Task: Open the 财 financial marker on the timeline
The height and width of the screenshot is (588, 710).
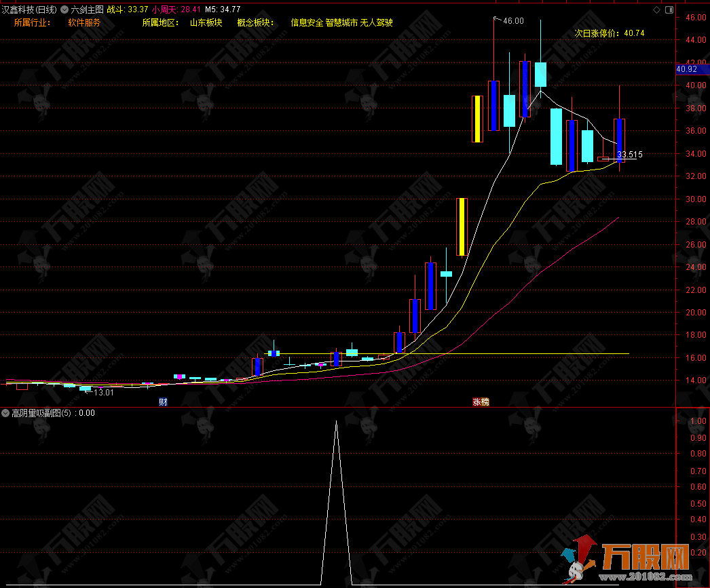Action: (163, 401)
